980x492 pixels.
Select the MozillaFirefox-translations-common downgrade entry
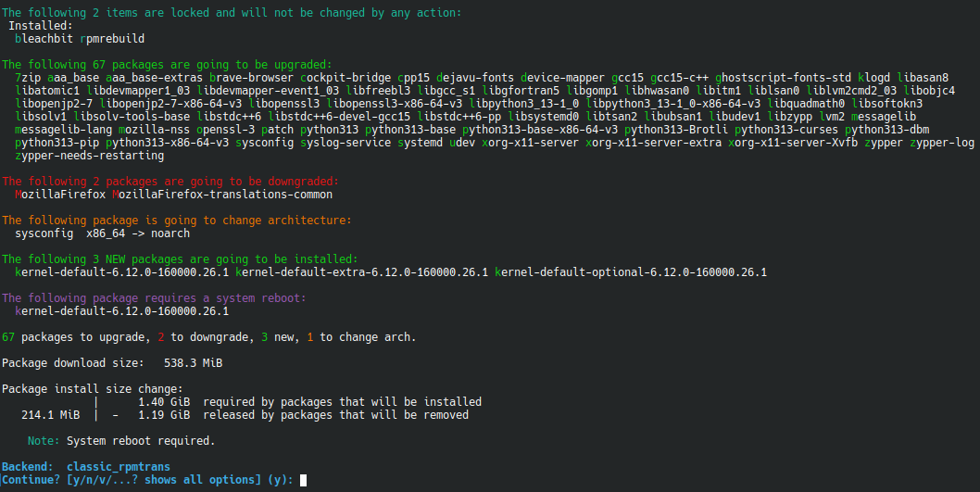point(222,195)
